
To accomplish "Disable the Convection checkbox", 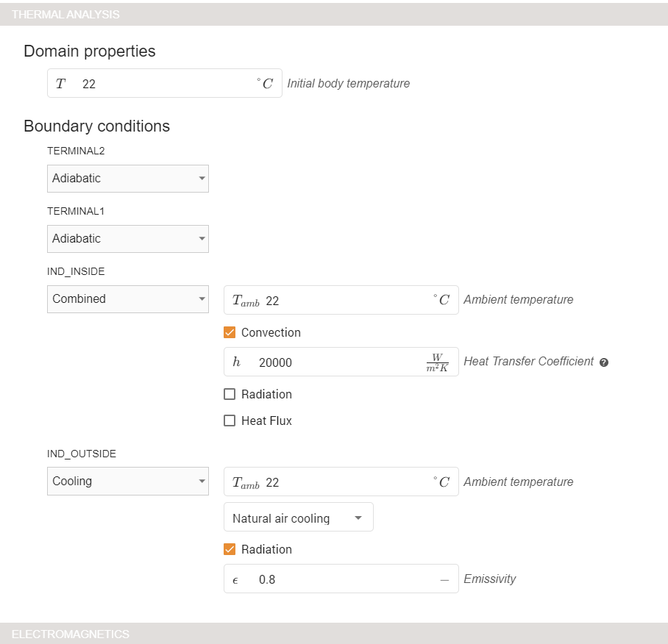I will coord(230,333).
